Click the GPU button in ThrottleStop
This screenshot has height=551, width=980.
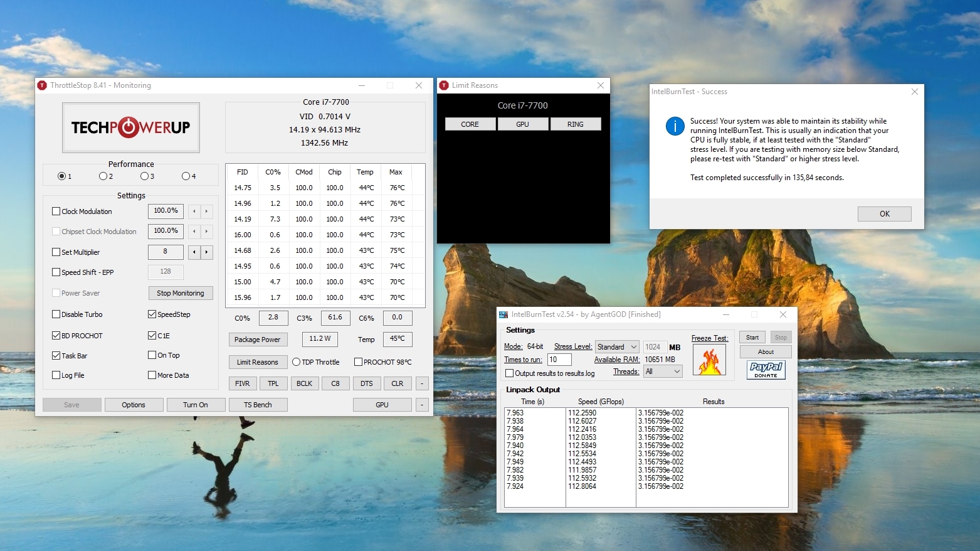click(x=382, y=405)
